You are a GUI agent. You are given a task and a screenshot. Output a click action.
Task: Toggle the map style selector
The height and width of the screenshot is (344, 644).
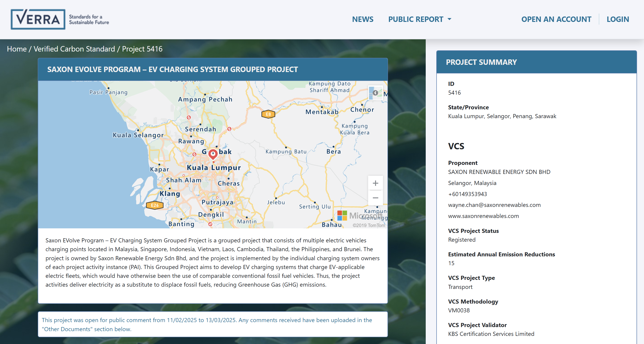click(x=375, y=93)
